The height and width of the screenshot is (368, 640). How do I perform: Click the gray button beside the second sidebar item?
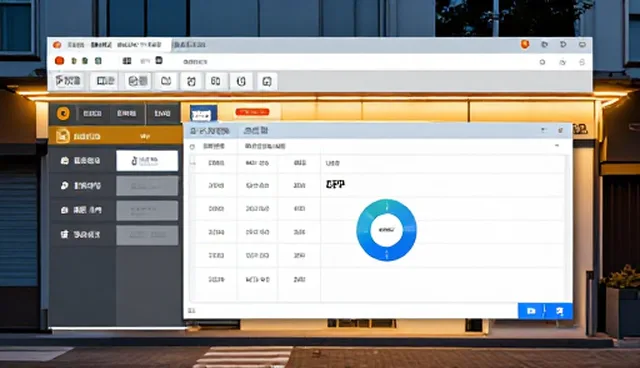[147, 186]
